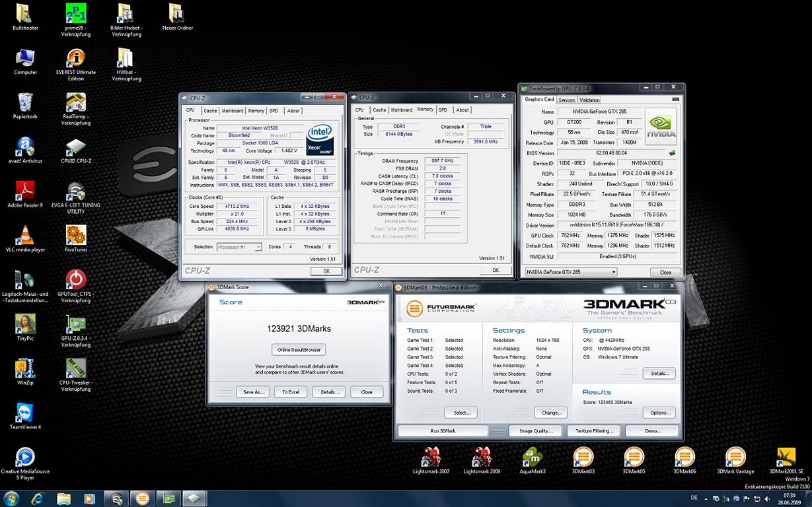Open VLC media player icon
This screenshot has height=507, width=812.
25,234
